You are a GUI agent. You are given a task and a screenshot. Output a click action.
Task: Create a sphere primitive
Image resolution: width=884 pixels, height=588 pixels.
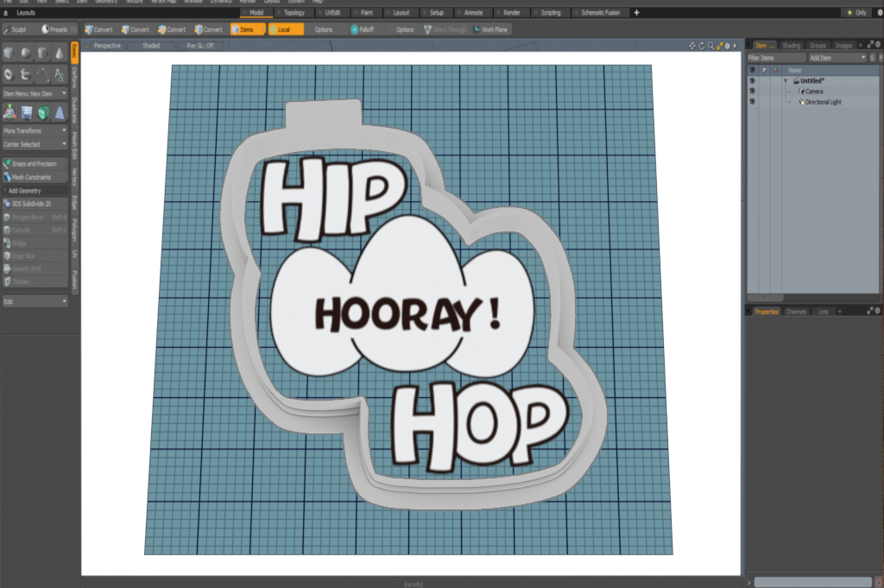tap(26, 53)
